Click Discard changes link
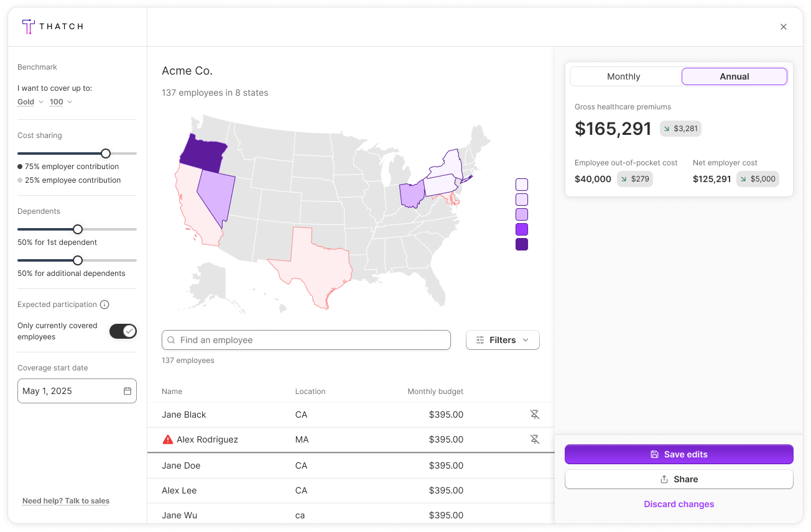The image size is (811, 532). (x=679, y=504)
